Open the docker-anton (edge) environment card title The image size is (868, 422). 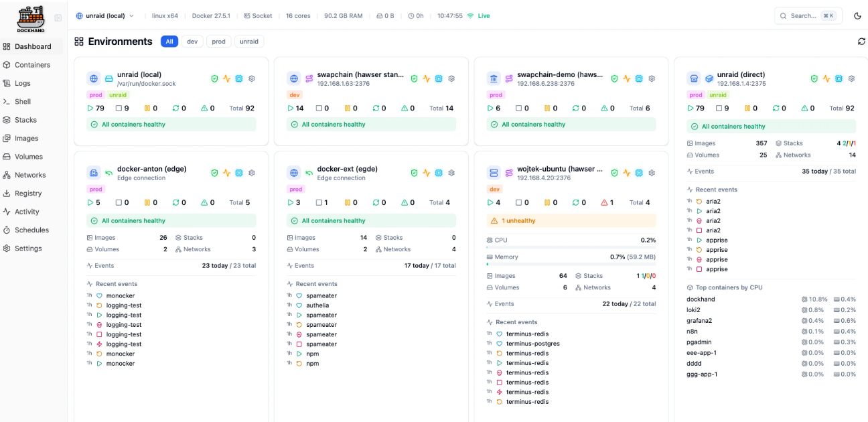tap(152, 169)
